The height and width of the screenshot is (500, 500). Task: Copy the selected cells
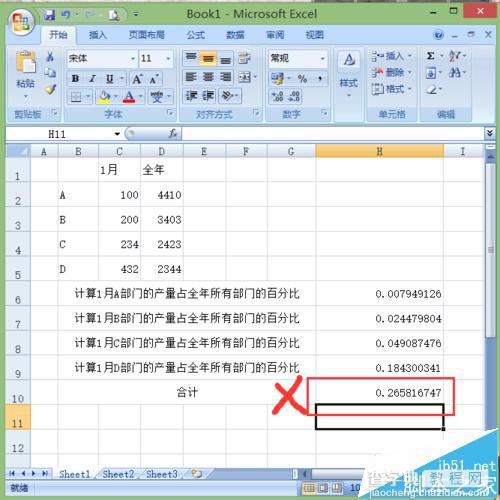[x=50, y=72]
